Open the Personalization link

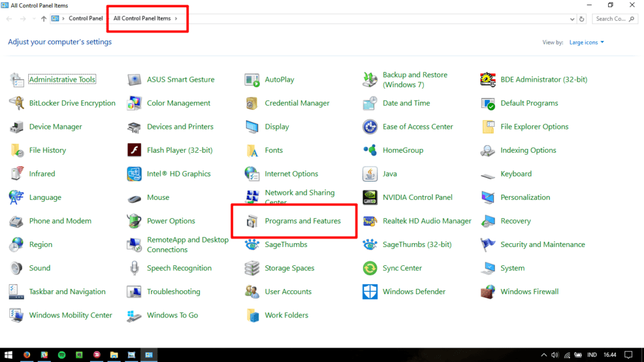(x=525, y=197)
